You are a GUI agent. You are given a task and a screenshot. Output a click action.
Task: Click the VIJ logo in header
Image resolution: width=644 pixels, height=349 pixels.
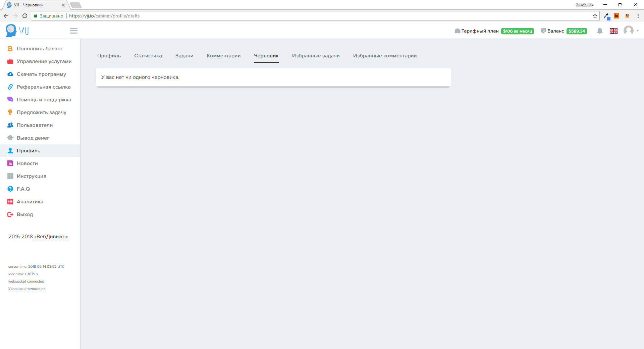pyautogui.click(x=17, y=31)
